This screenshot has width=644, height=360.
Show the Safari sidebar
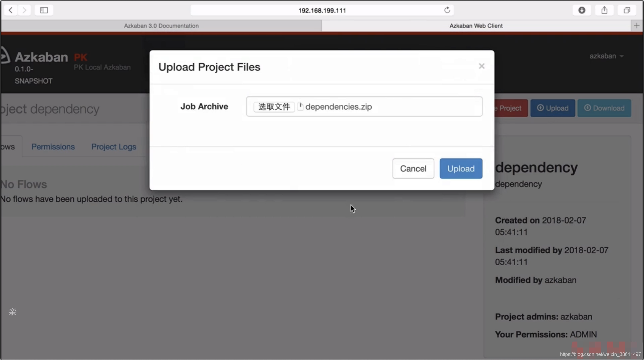point(44,10)
